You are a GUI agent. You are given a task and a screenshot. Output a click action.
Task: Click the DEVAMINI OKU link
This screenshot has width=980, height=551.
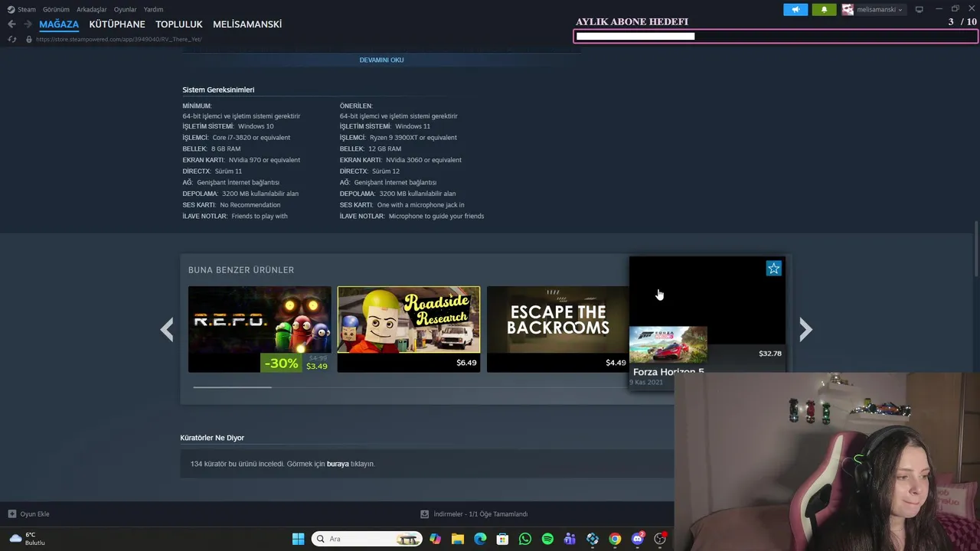(x=381, y=60)
